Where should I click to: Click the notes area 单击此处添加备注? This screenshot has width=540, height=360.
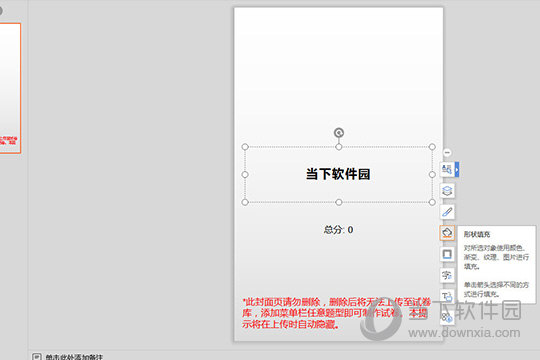74,357
